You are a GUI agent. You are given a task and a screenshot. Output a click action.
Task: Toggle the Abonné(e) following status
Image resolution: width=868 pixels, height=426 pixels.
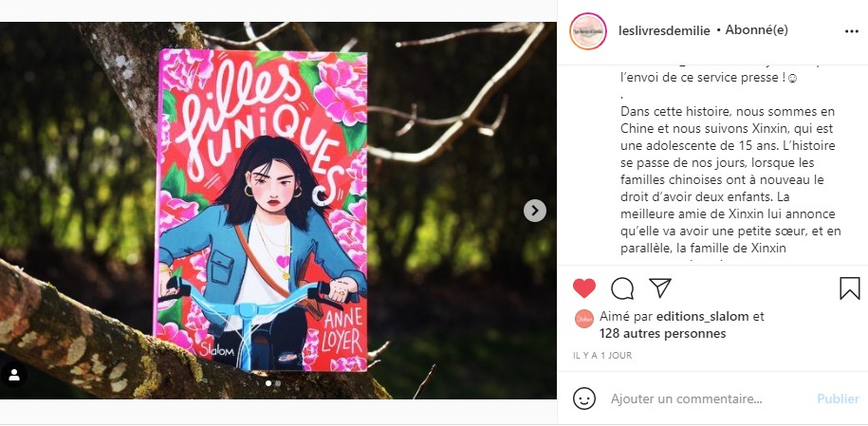757,30
